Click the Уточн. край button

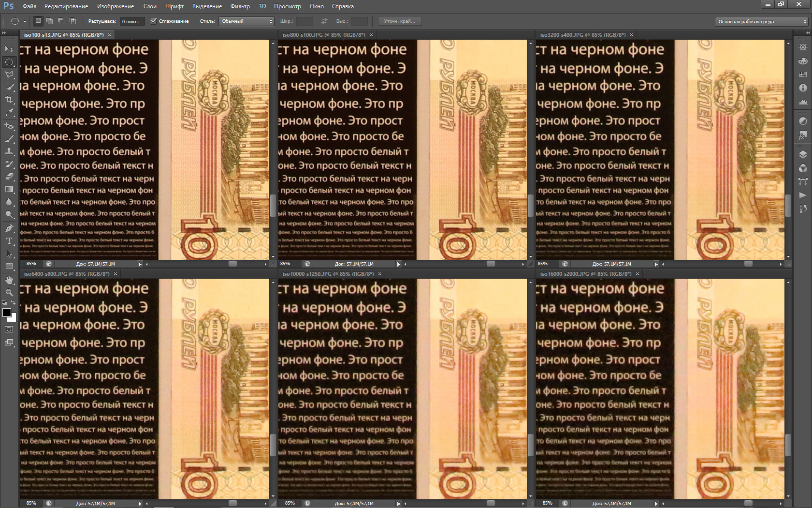400,21
